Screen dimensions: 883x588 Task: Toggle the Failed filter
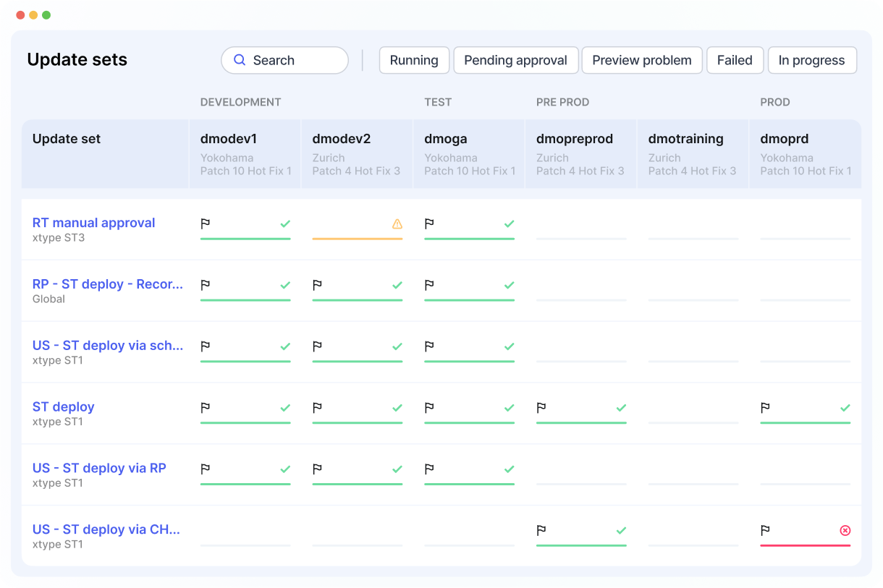pyautogui.click(x=735, y=60)
